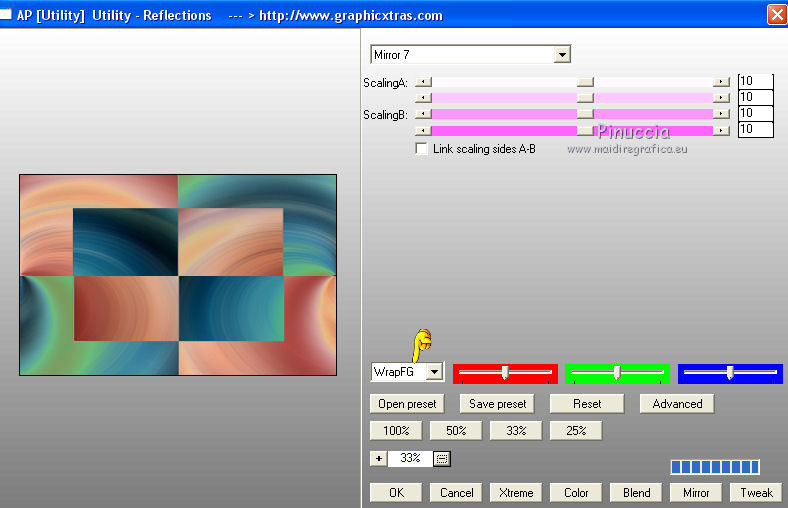Screen dimensions: 788x508
Task: Close the Reflections window
Action: (x=777, y=15)
